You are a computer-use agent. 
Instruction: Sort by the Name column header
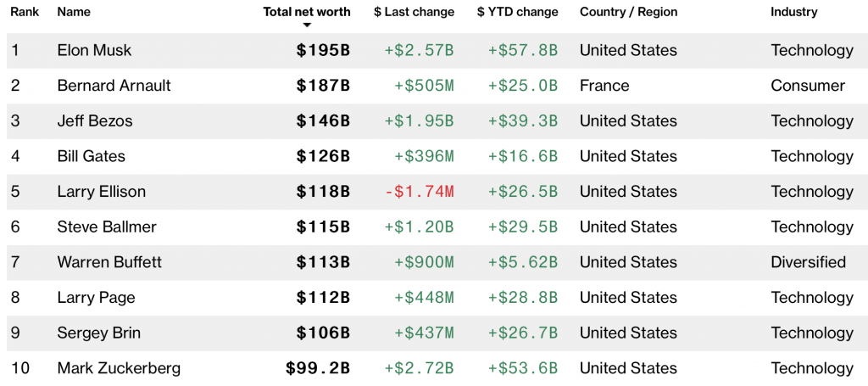[x=74, y=12]
